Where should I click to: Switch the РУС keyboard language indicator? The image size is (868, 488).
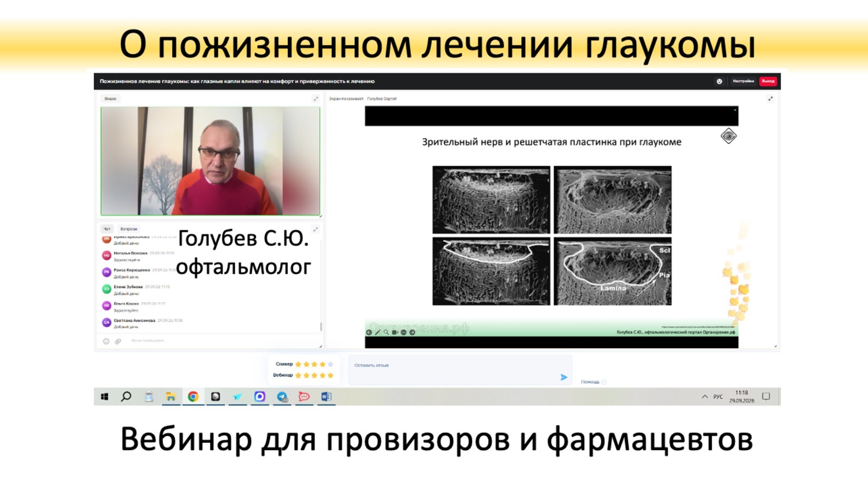pos(718,397)
